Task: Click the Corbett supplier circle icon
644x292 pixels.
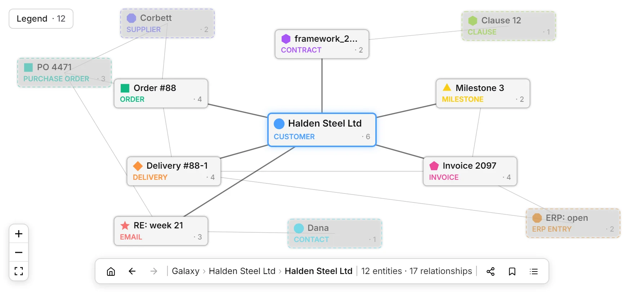Action: 131,18
